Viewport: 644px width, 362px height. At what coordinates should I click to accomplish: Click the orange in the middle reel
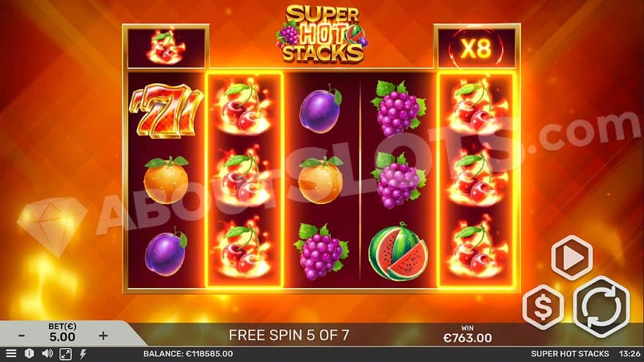[321, 180]
